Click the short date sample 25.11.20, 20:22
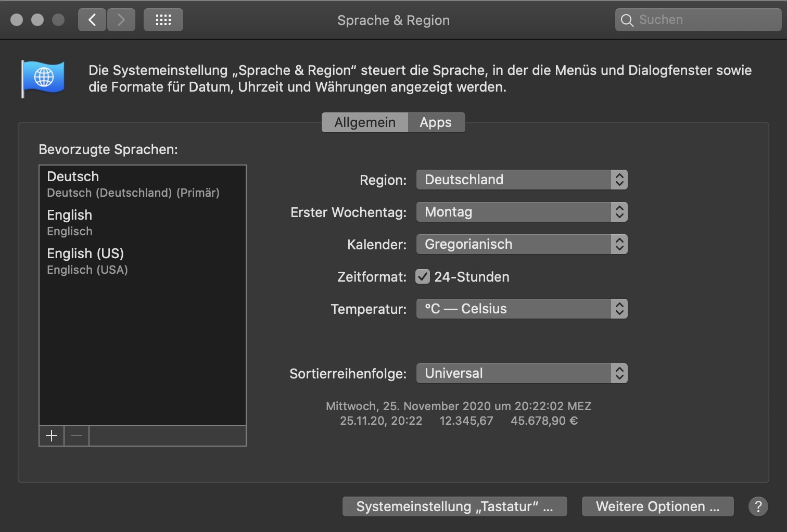 coord(381,421)
